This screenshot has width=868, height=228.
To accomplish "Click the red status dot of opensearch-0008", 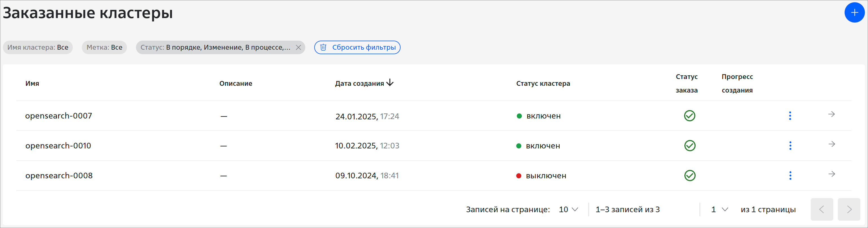I will tap(519, 176).
